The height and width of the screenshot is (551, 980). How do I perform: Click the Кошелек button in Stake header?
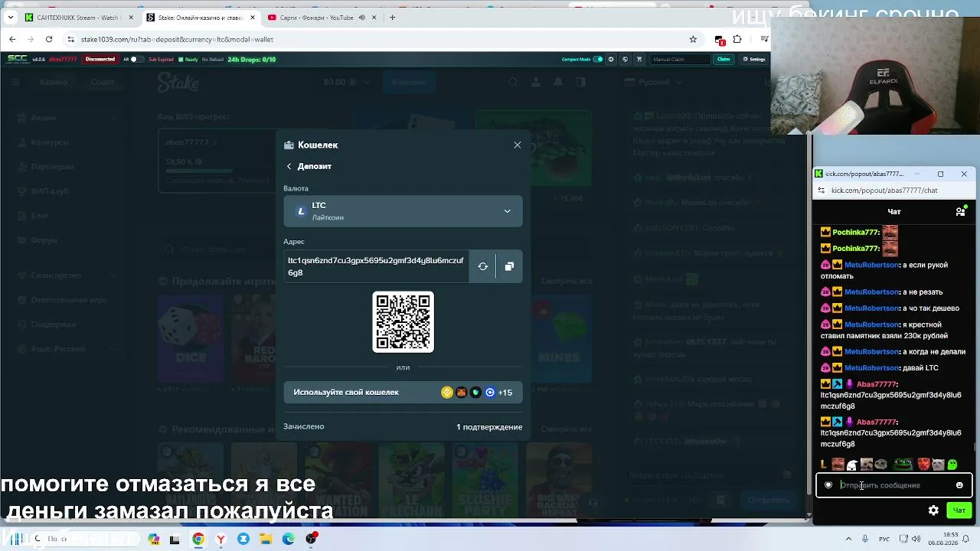coord(409,82)
